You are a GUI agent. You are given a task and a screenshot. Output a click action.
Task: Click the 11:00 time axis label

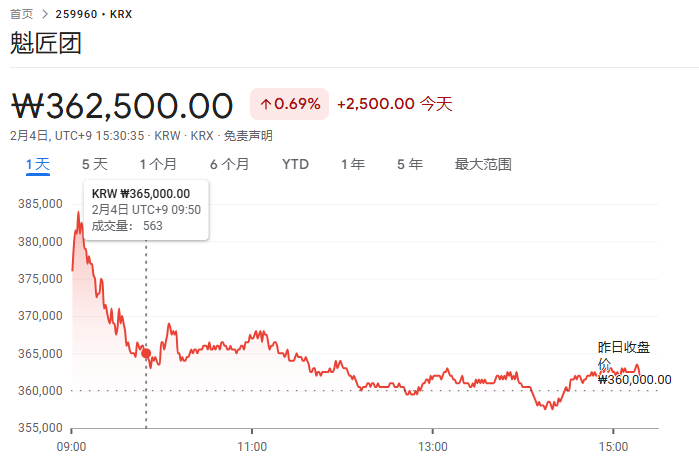coord(252,446)
